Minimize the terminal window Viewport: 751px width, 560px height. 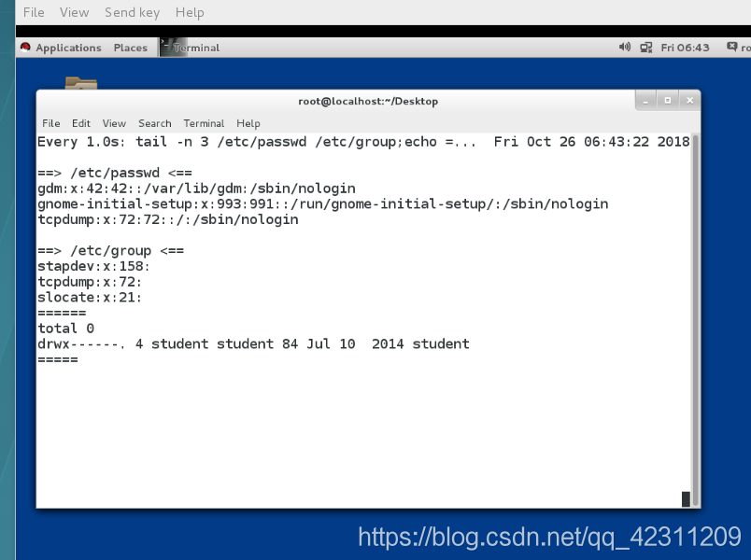coord(645,101)
